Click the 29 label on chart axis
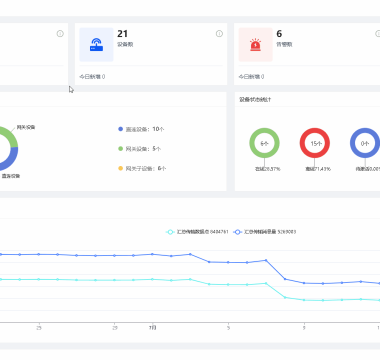This screenshot has height=360, width=380. (x=115, y=328)
